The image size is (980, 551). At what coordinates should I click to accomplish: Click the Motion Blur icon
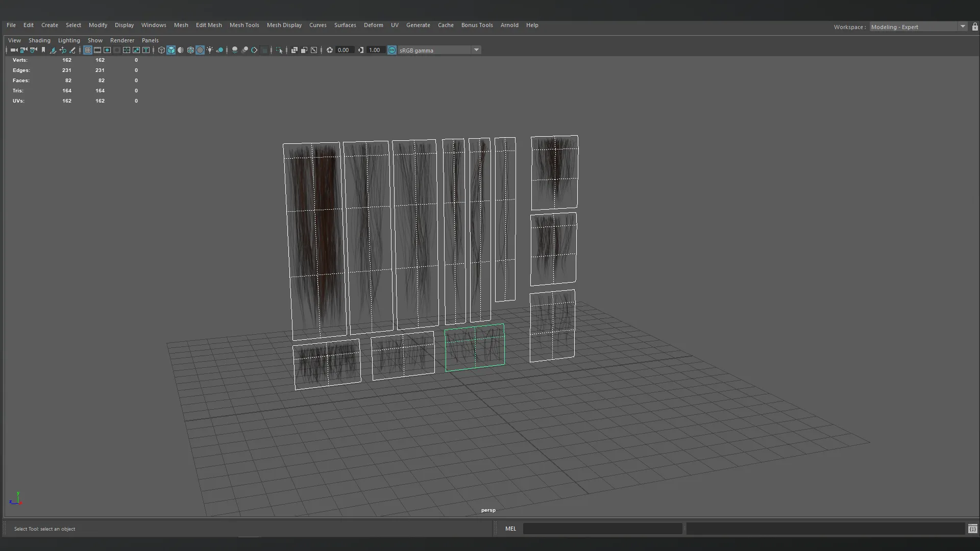[244, 50]
